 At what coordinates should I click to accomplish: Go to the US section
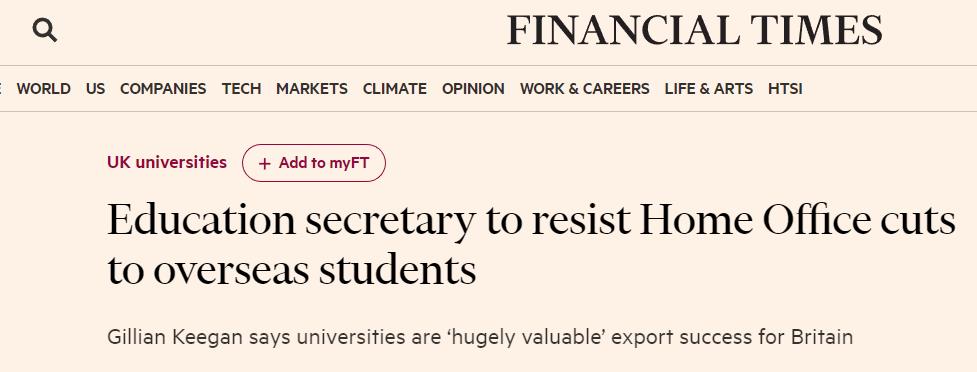click(x=95, y=89)
